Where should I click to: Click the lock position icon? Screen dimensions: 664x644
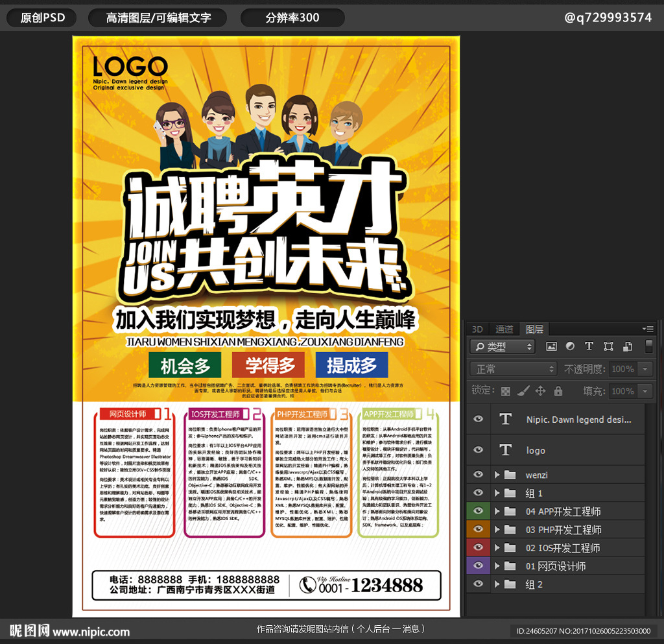coord(540,391)
